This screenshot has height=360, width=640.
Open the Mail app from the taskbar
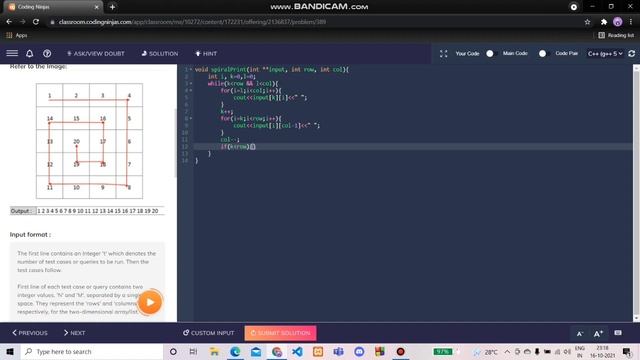pyautogui.click(x=256, y=351)
